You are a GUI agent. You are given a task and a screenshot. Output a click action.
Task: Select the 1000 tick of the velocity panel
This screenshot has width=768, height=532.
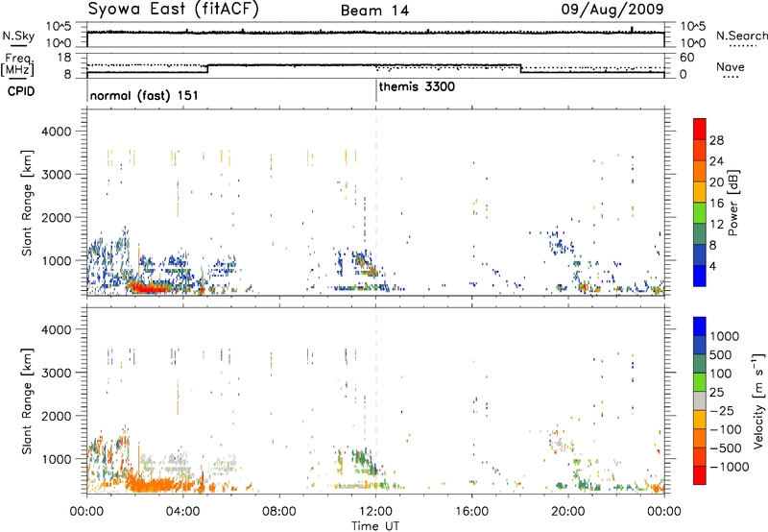pyautogui.click(x=57, y=458)
